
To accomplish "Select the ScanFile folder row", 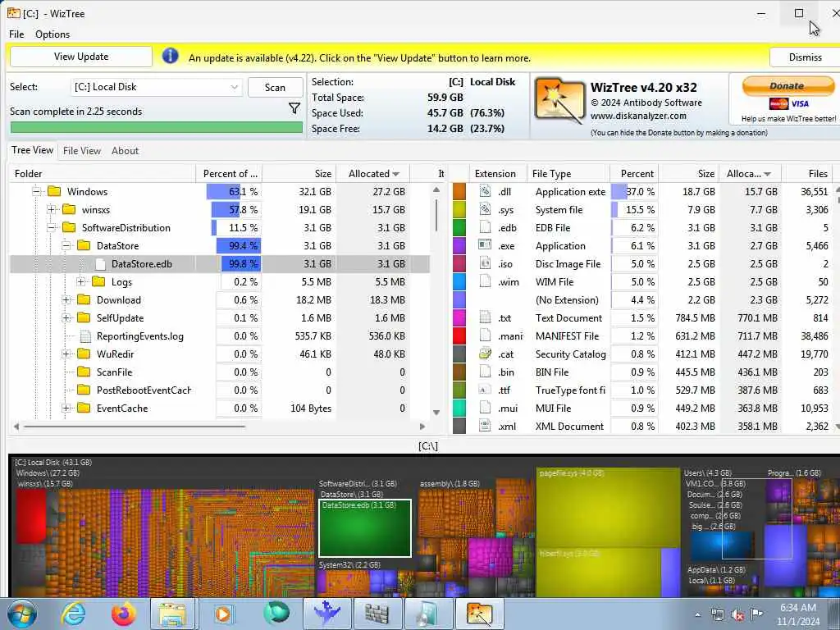I will (x=220, y=372).
